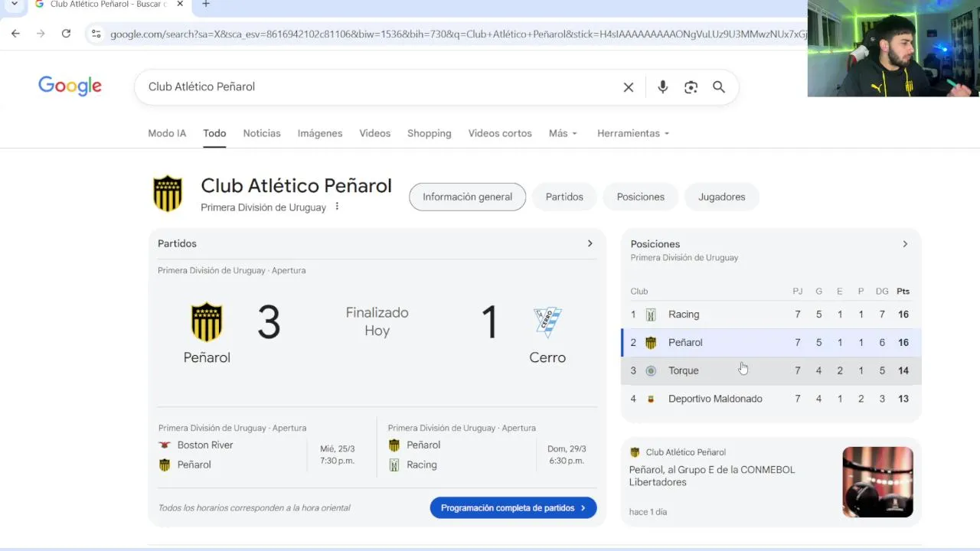This screenshot has width=980, height=551.
Task: Click Peñarol icon in news card
Action: (635, 452)
